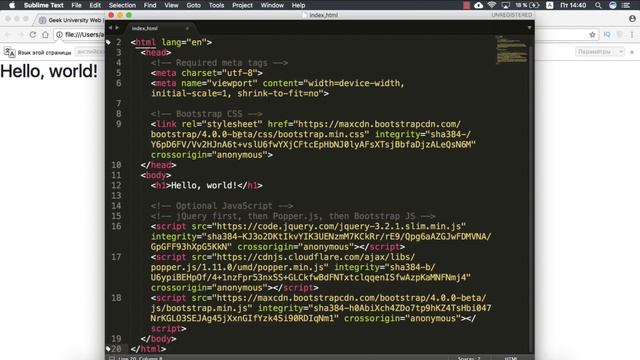Open the Selection menu
This screenshot has width=640, height=360.
pyautogui.click(x=122, y=5)
